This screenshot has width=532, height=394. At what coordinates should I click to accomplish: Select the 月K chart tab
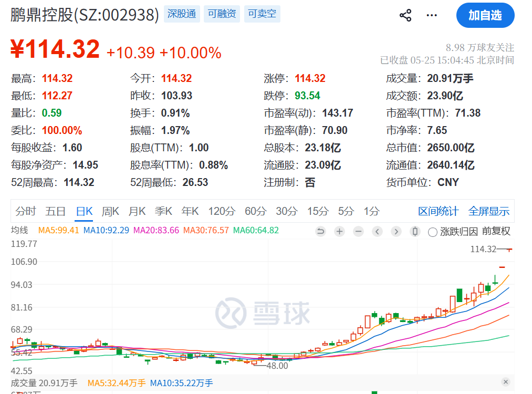coord(137,211)
